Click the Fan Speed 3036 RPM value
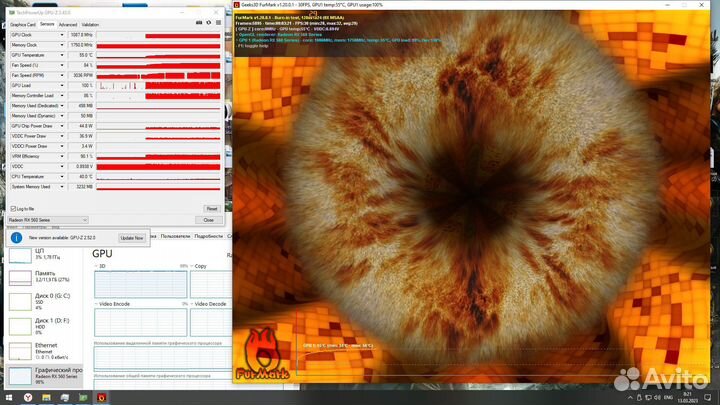The height and width of the screenshot is (405, 720). coord(81,75)
